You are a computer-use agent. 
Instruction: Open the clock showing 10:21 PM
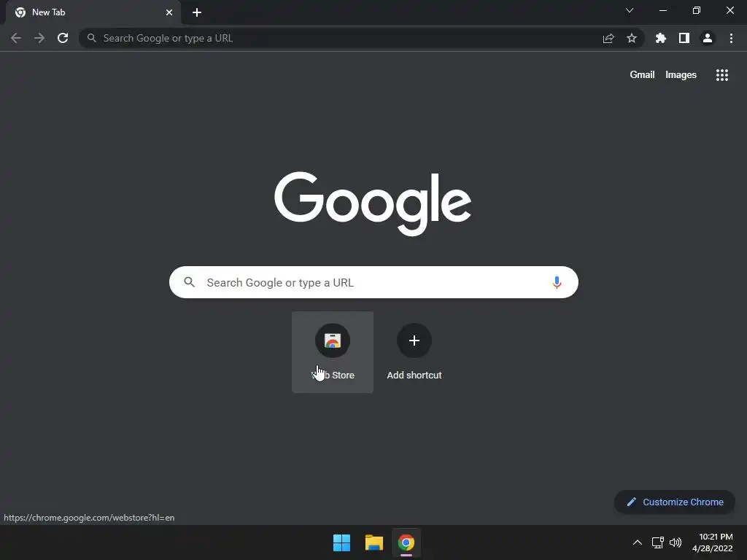point(712,542)
